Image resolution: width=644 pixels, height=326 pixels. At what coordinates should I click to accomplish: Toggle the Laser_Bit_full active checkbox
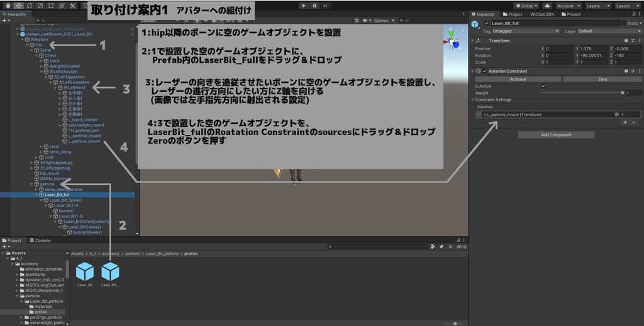pos(486,23)
